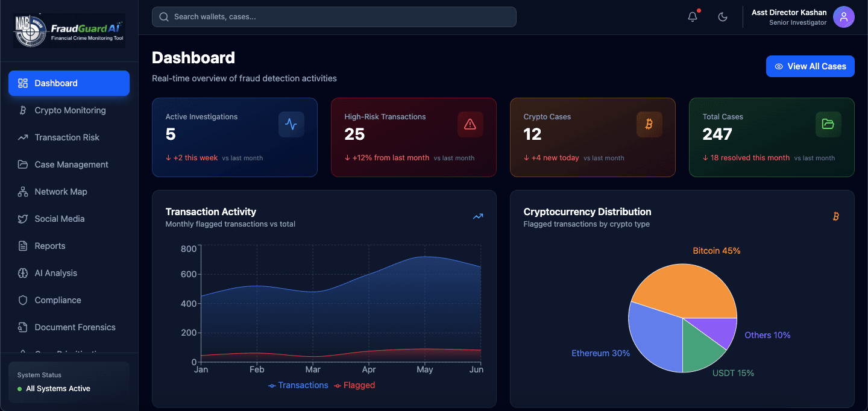This screenshot has height=411, width=868.
Task: Navigate to Case Management
Action: coord(69,165)
